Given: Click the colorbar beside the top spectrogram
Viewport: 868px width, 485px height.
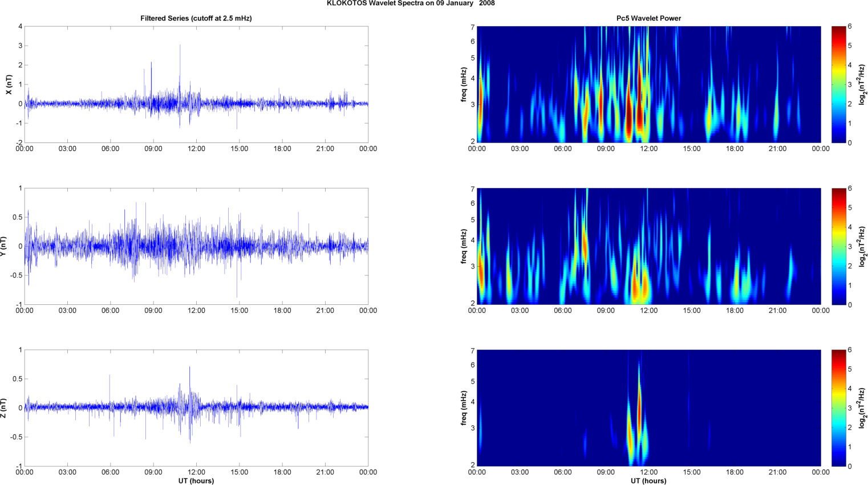Looking at the screenshot, I should coord(838,84).
